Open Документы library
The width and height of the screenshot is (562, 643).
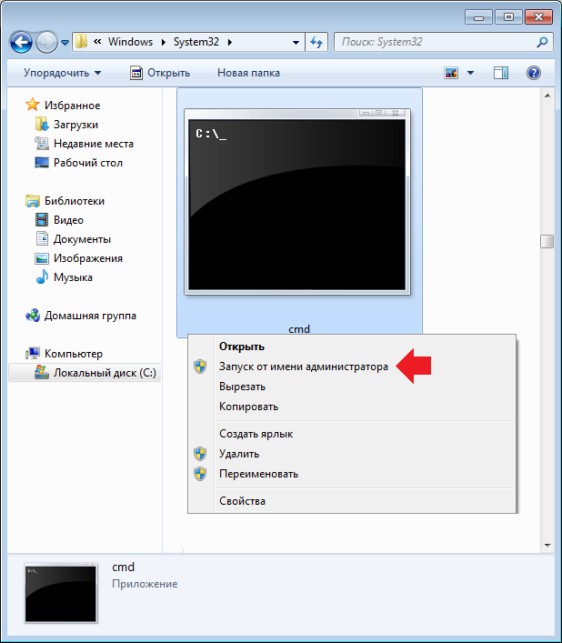(x=82, y=239)
